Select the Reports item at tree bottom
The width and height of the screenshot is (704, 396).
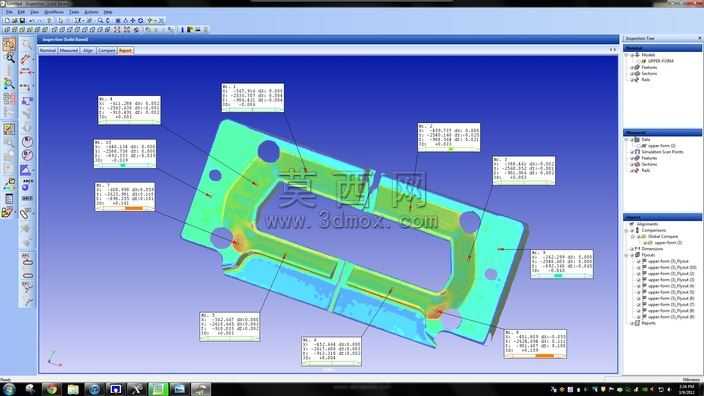point(648,323)
